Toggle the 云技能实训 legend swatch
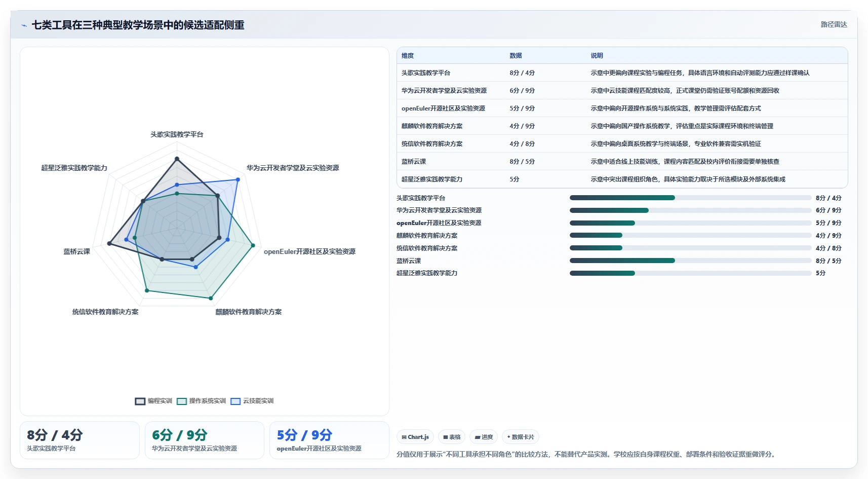The height and width of the screenshot is (479, 868). click(235, 401)
